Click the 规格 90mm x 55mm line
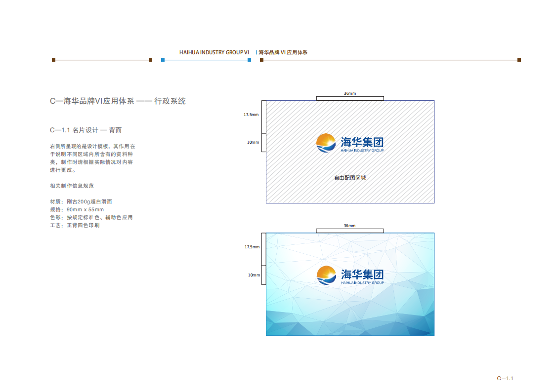Screen dimensions: 555x392 tap(77, 210)
